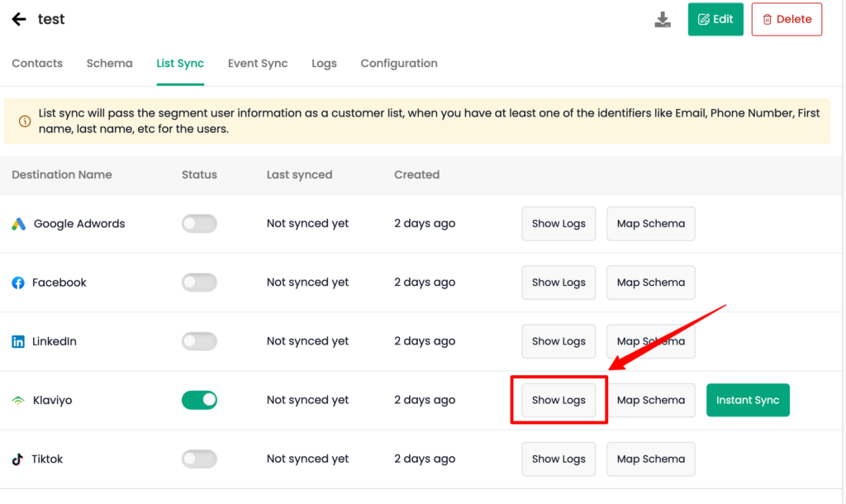The width and height of the screenshot is (846, 504).
Task: Click the Created column header
Action: pyautogui.click(x=417, y=175)
